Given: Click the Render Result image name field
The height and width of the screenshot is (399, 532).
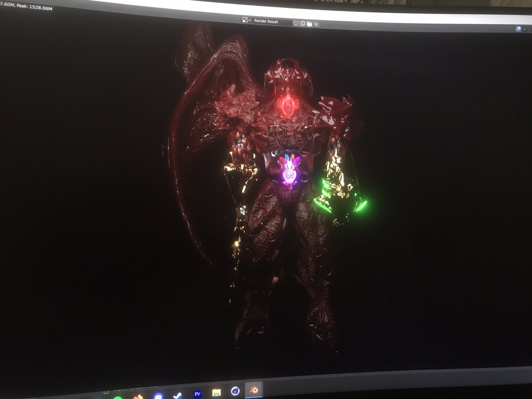Looking at the screenshot, I should [272, 21].
